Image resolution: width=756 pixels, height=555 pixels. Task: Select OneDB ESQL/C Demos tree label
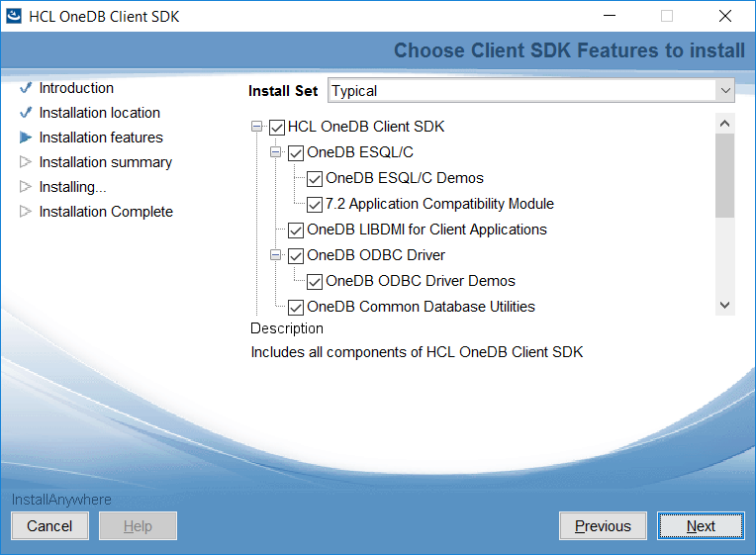point(405,178)
